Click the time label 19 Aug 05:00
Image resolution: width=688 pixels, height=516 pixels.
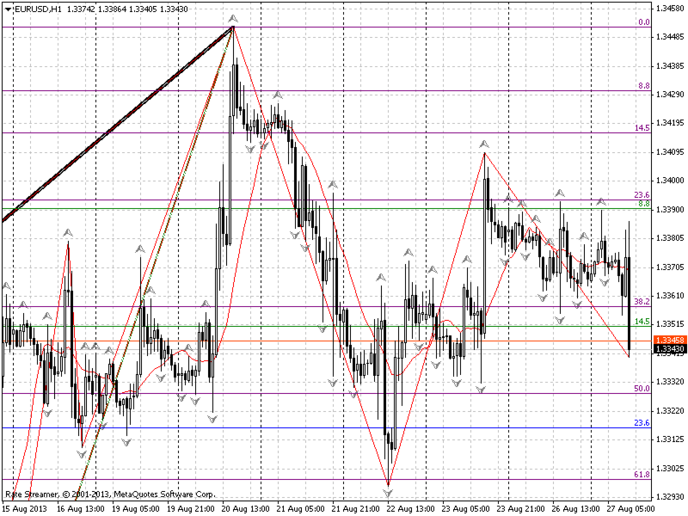coord(136,509)
